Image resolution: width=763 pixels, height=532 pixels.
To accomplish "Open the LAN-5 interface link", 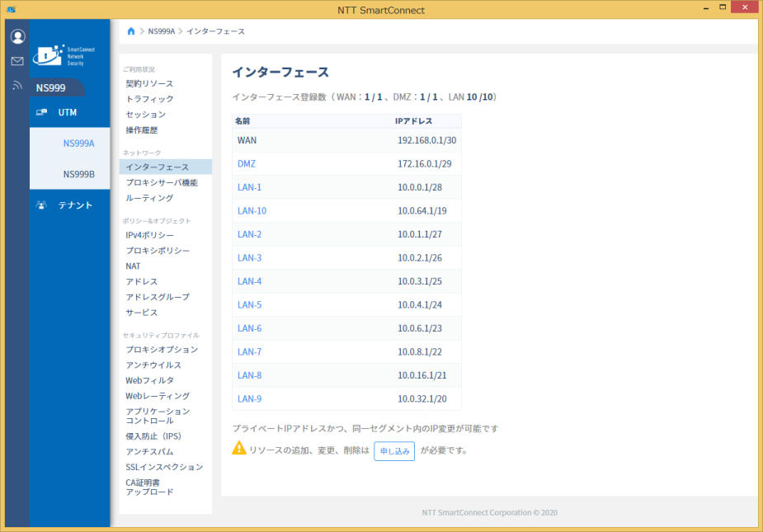I will [x=249, y=304].
